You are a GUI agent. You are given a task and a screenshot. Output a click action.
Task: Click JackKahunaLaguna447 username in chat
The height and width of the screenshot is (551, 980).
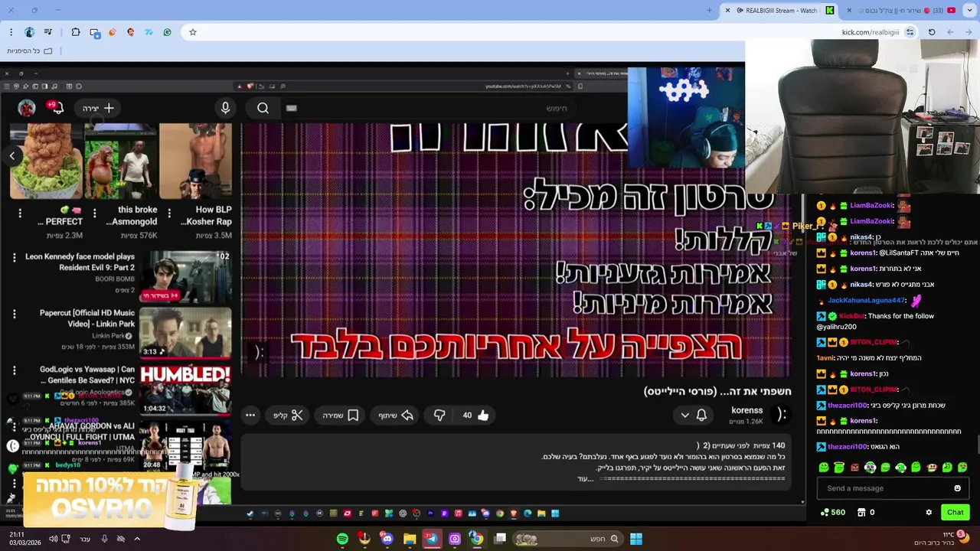click(867, 301)
